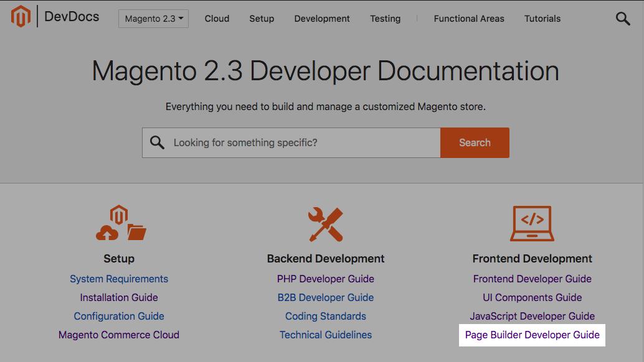
Task: Click the Backend Development heading
Action: click(325, 259)
